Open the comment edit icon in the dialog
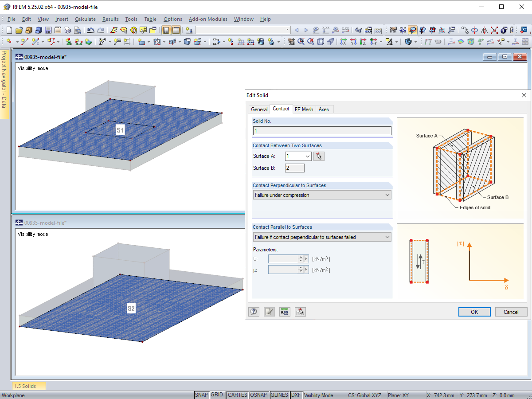Screen dimensions: 532x399 tap(269, 312)
